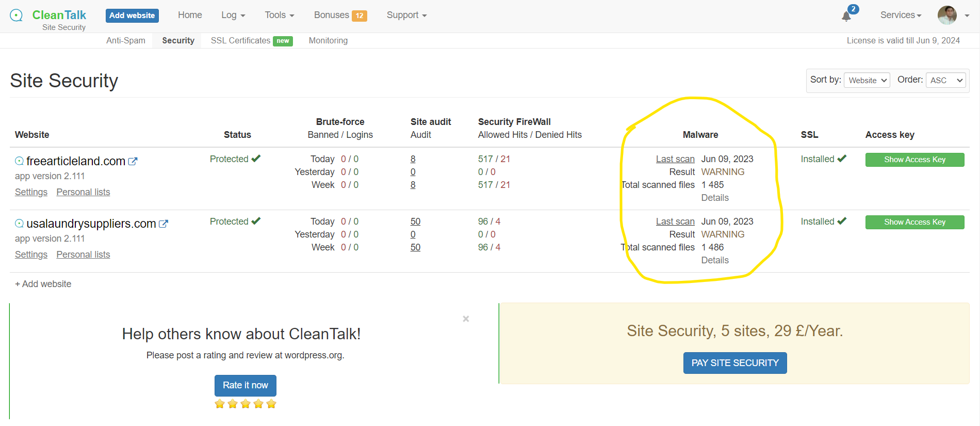Open Last scan link for usalaundrysuppliers.com
The width and height of the screenshot is (980, 426).
[675, 222]
